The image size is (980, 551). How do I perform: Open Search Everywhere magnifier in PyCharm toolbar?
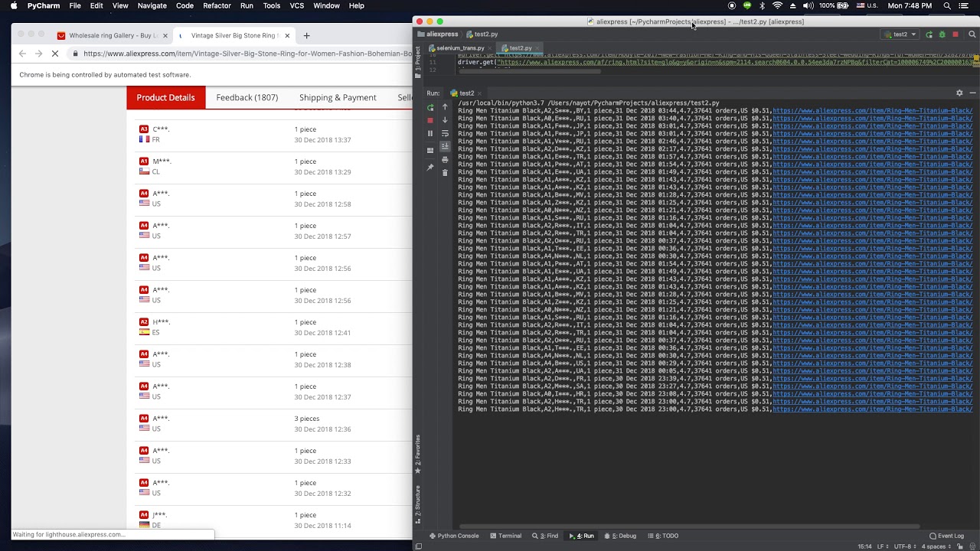[x=972, y=34]
